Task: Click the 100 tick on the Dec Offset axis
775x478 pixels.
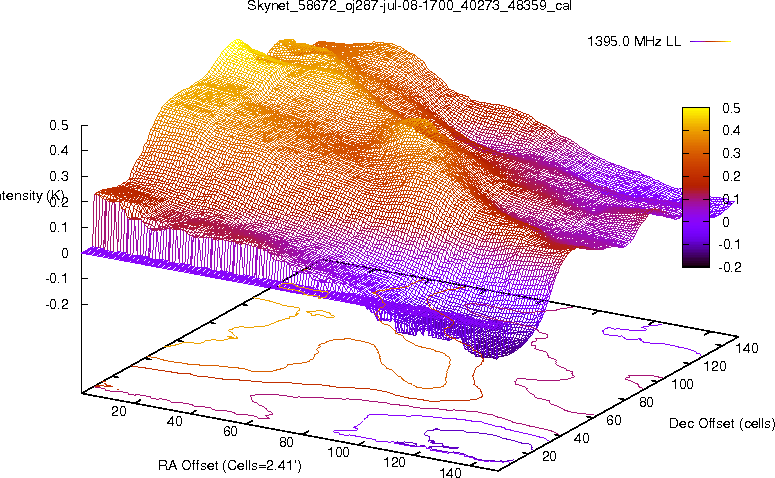Action: (x=683, y=384)
